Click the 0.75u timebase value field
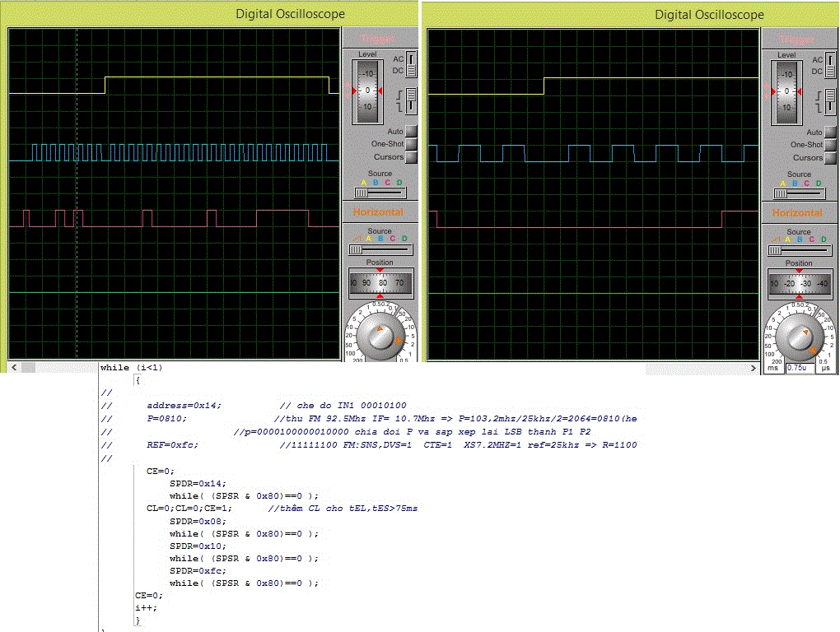This screenshot has width=840, height=632. [799, 368]
